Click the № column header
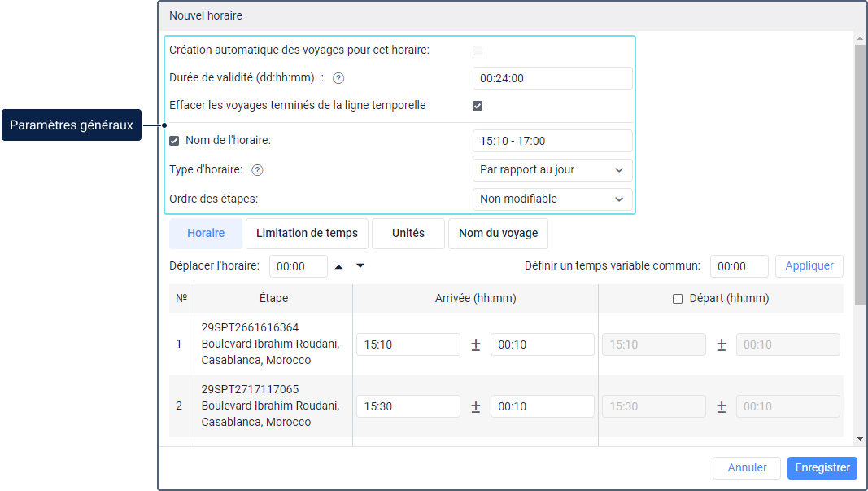 click(181, 298)
